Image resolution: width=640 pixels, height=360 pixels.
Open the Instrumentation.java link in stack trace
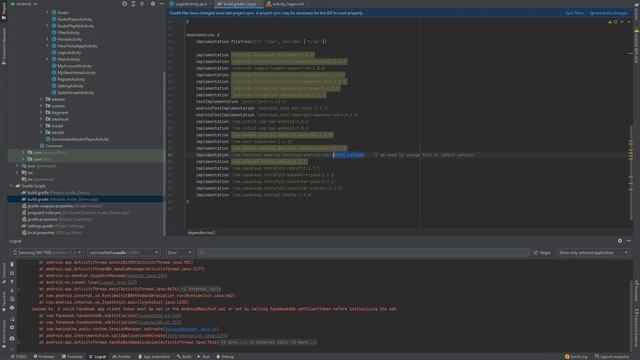[196, 336]
